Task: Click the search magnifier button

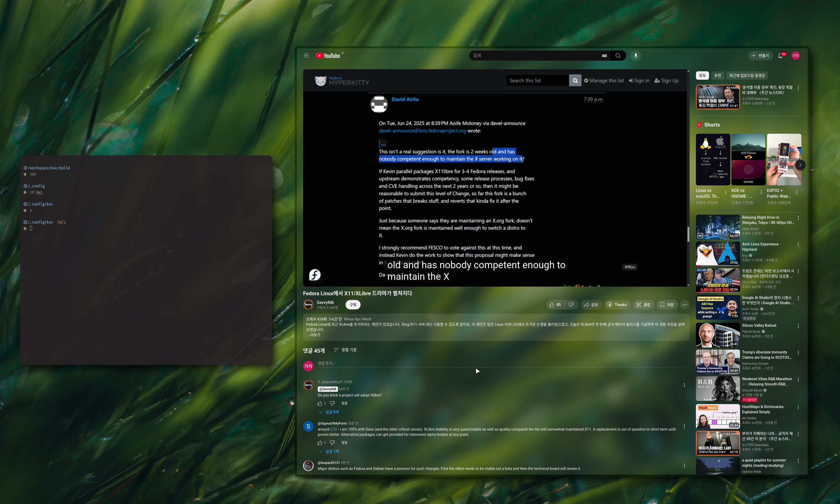Action: [618, 56]
